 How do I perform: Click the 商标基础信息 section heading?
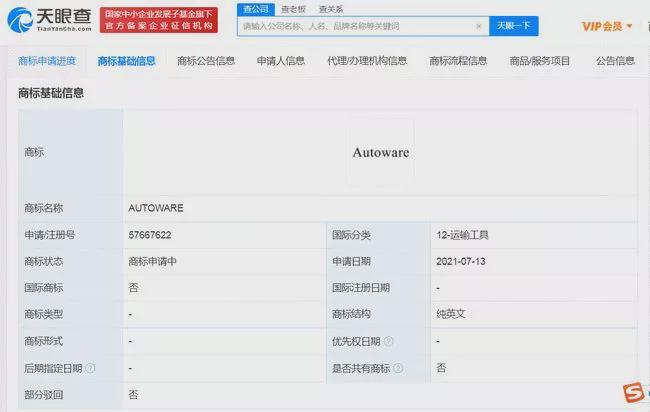pos(51,93)
